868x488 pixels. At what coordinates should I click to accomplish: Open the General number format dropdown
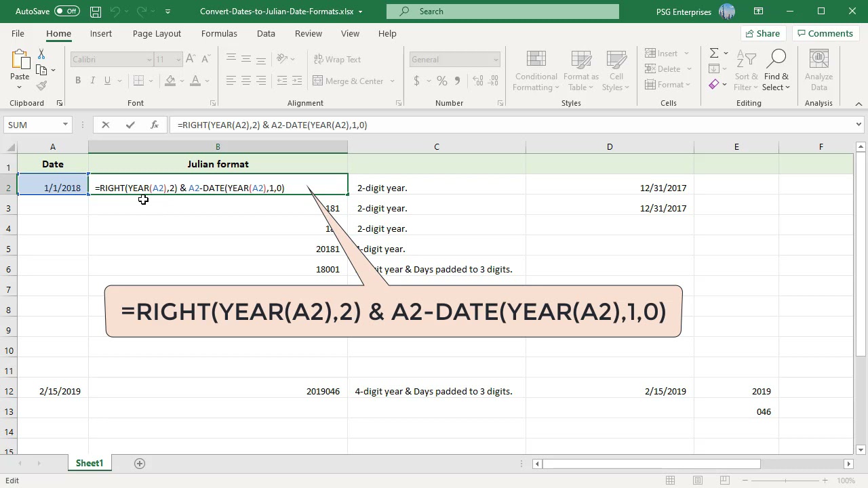[x=496, y=60]
